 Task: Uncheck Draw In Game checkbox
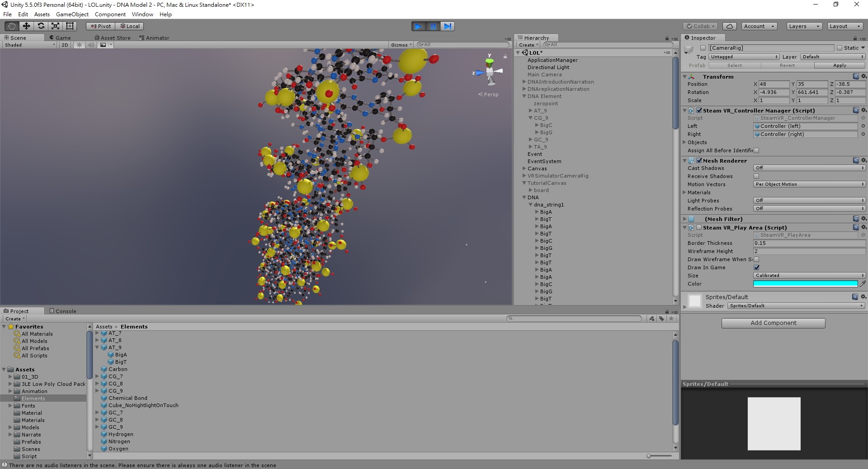[756, 267]
